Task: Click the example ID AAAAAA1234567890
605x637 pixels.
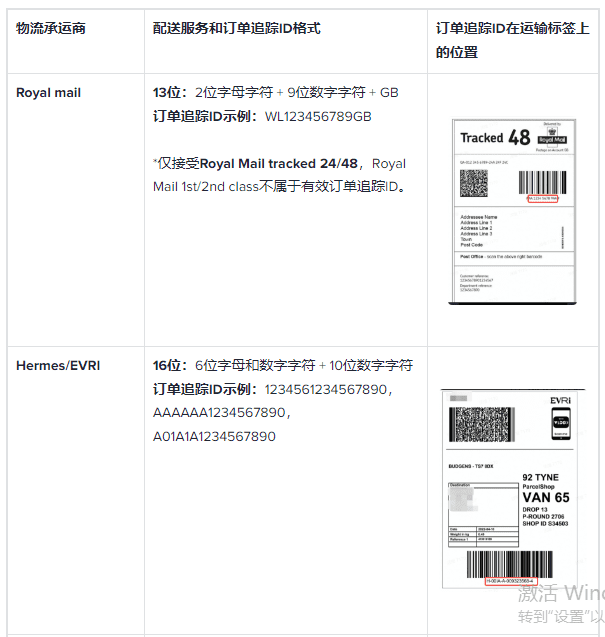Action: [x=219, y=413]
